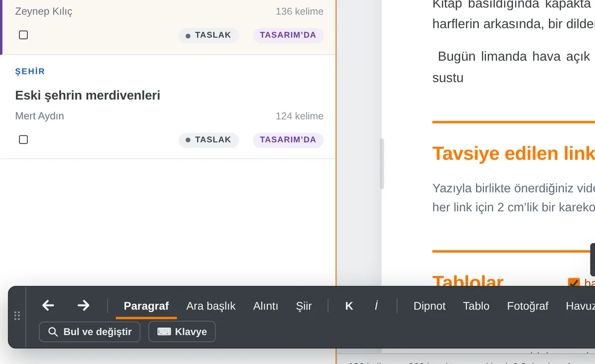Open Bul ve değiştir search
The width and height of the screenshot is (595, 364).
tap(90, 332)
